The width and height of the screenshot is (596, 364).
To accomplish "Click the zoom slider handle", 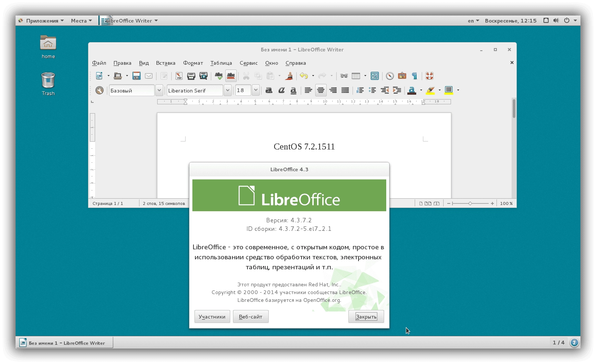I will [470, 203].
